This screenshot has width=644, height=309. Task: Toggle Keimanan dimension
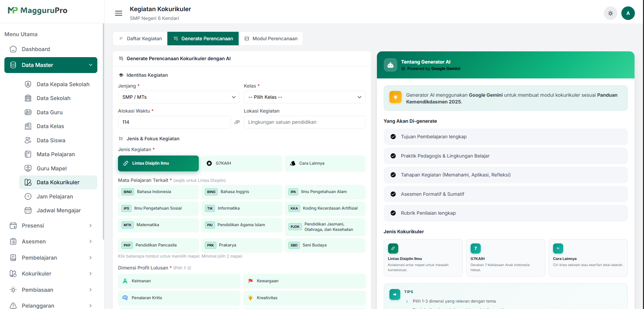point(179,281)
